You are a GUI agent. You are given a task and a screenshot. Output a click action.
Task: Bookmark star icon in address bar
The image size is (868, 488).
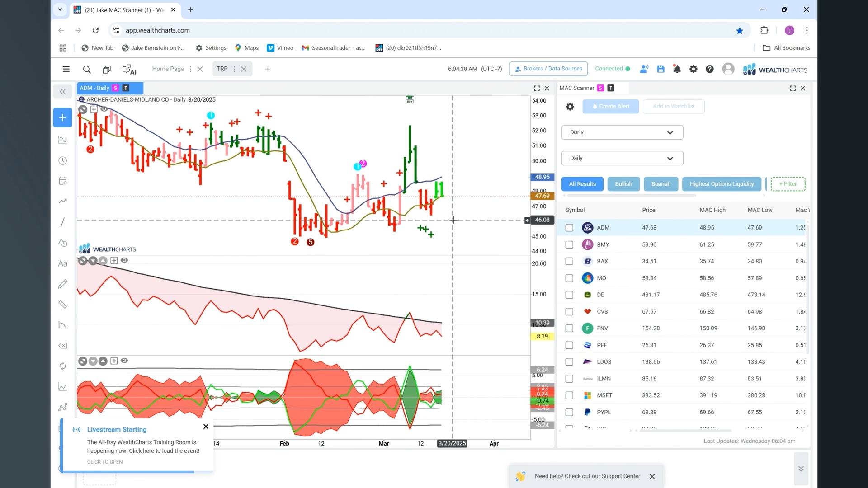(740, 31)
